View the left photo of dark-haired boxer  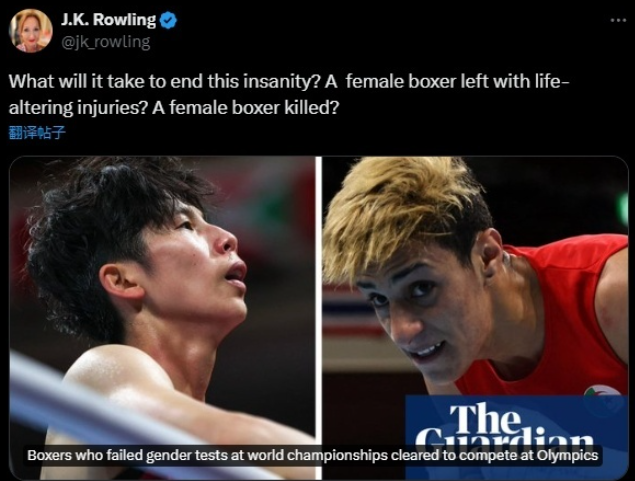pyautogui.click(x=162, y=318)
